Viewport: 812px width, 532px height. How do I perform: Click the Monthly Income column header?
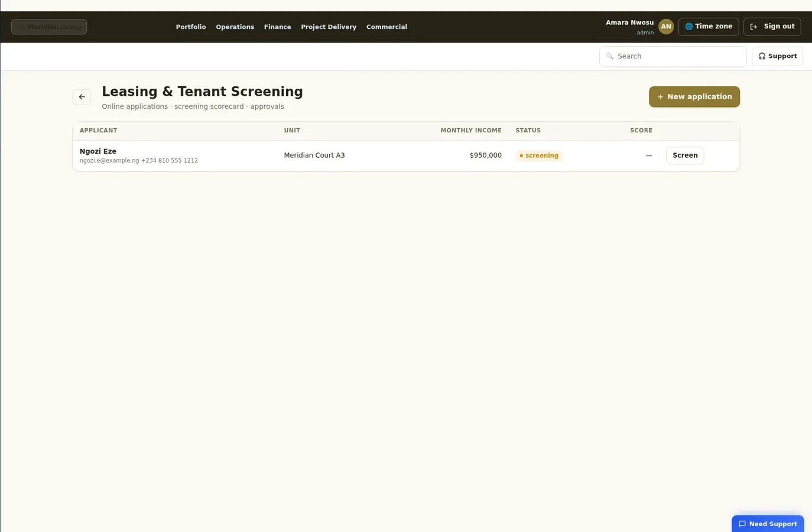click(471, 131)
